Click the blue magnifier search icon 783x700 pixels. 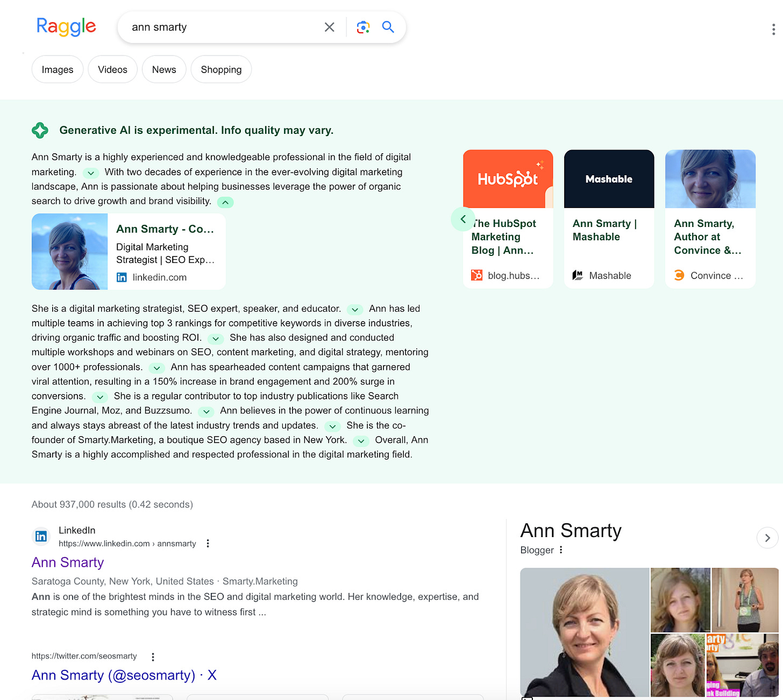(x=388, y=27)
